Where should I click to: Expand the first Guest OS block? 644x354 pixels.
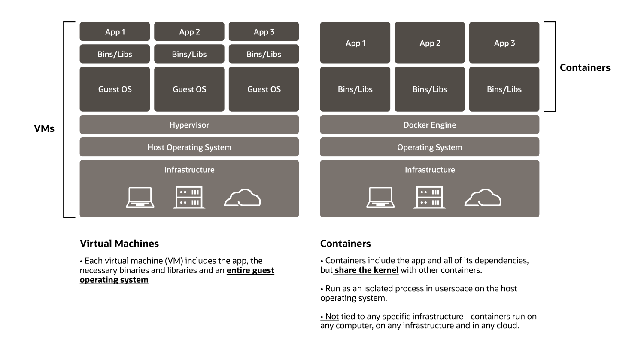(115, 89)
